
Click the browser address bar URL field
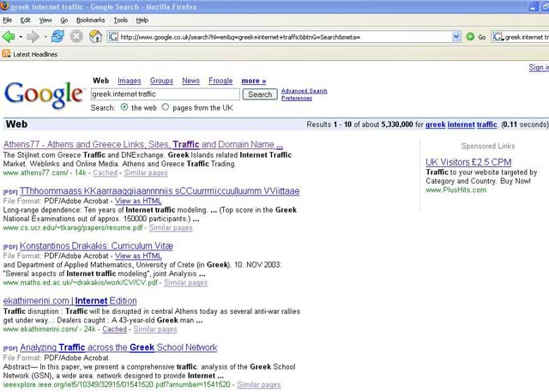[286, 36]
